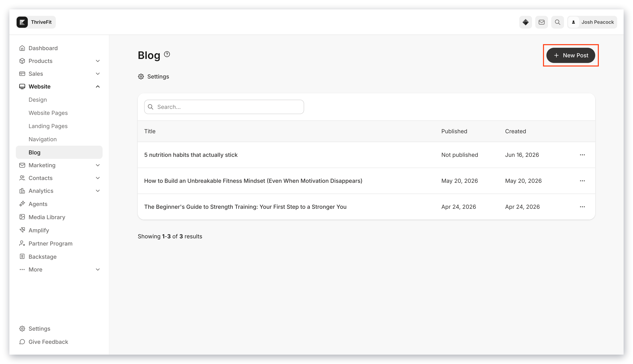This screenshot has width=633, height=364.
Task: Expand the More menu chevron
Action: coord(98,269)
